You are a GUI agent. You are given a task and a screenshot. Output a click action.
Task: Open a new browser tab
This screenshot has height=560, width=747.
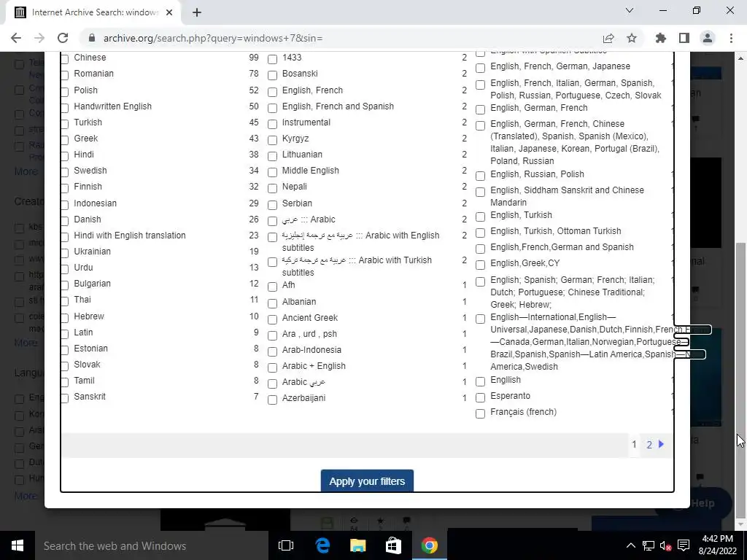point(197,12)
